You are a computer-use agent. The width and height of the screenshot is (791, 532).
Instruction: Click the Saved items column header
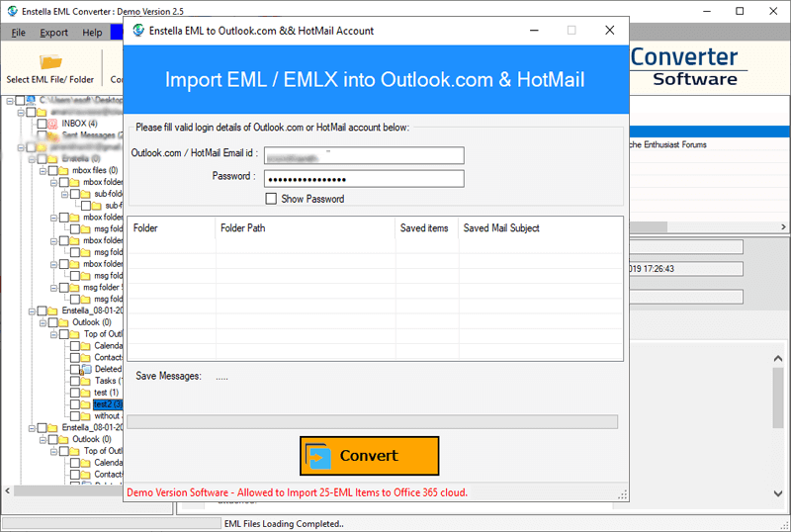[x=427, y=228]
